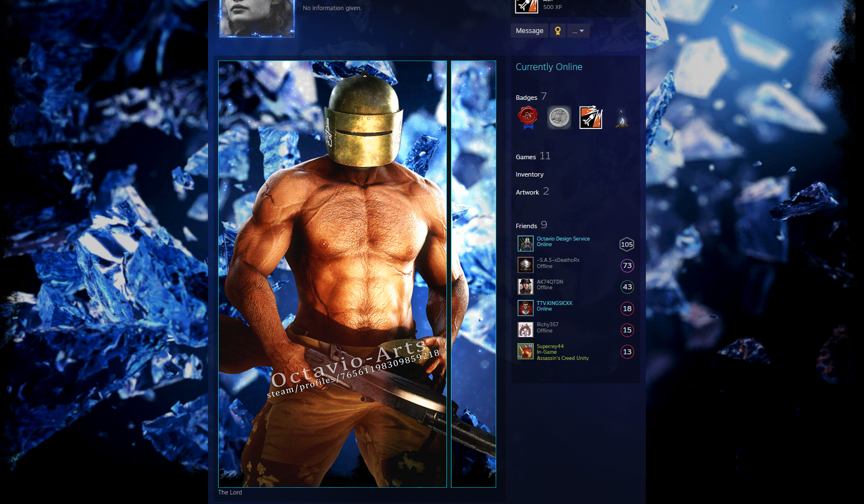Image resolution: width=864 pixels, height=504 pixels.
Task: Open the Artwork link
Action: pyautogui.click(x=528, y=192)
